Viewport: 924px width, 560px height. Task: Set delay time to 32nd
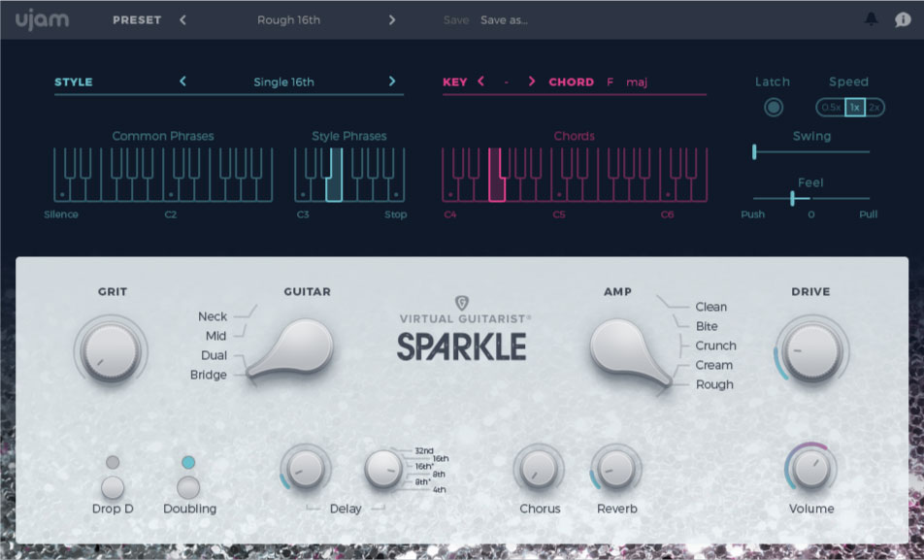(x=424, y=451)
